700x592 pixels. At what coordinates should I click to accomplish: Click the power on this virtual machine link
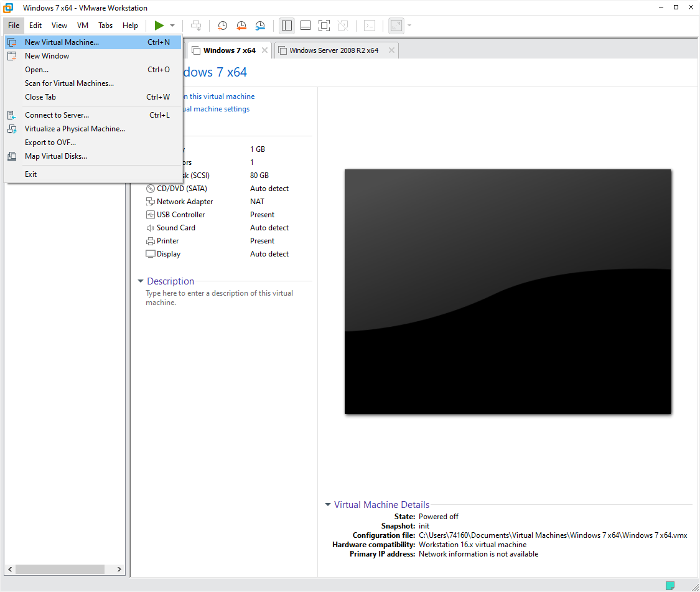(219, 96)
